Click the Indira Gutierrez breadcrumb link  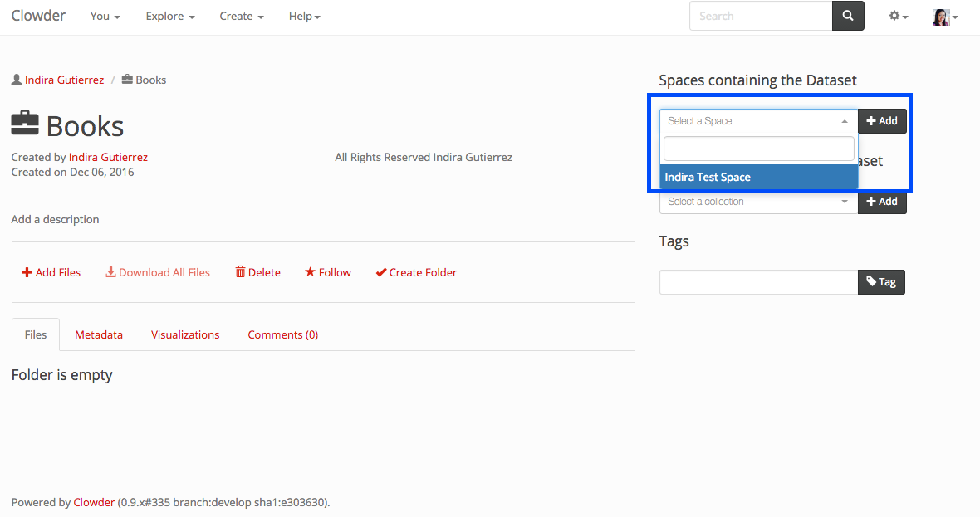(64, 80)
